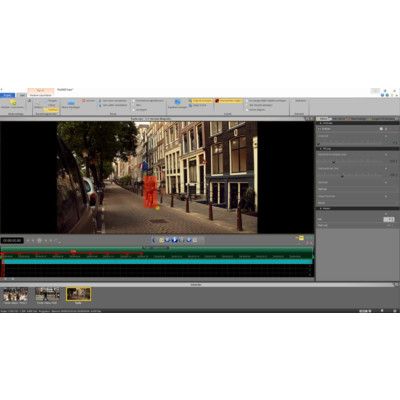400x400 pixels.
Task: Select the first tab of the right properties panel
Action: 323,119
